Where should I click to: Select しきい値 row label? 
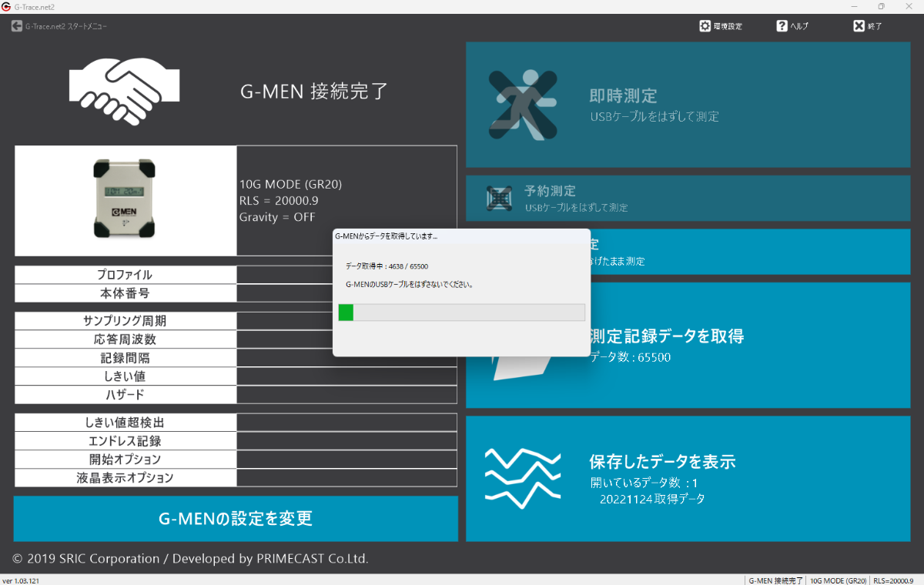(x=125, y=376)
